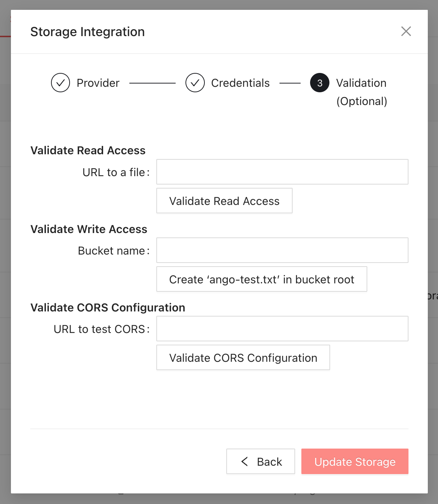Go to the Provider step label

tap(98, 83)
